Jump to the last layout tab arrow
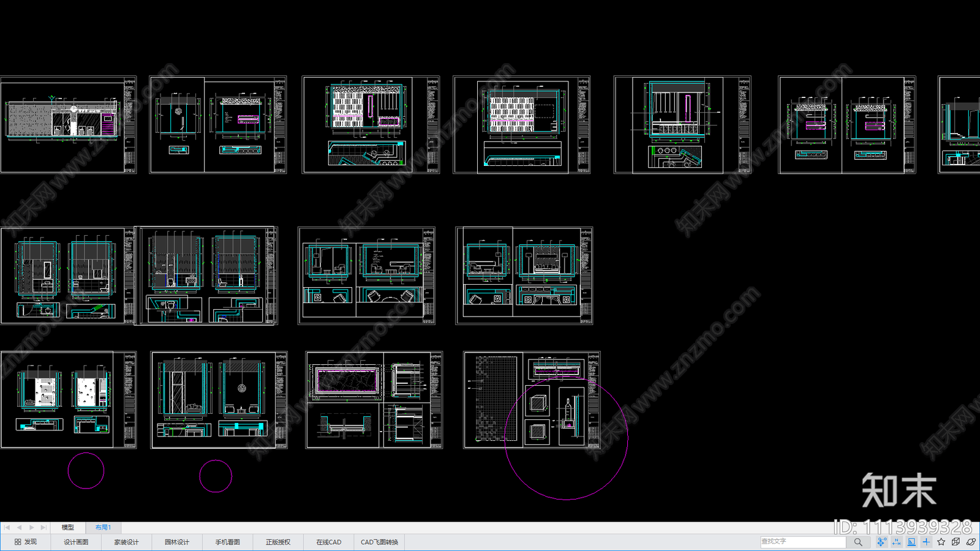The image size is (980, 551). click(x=43, y=527)
